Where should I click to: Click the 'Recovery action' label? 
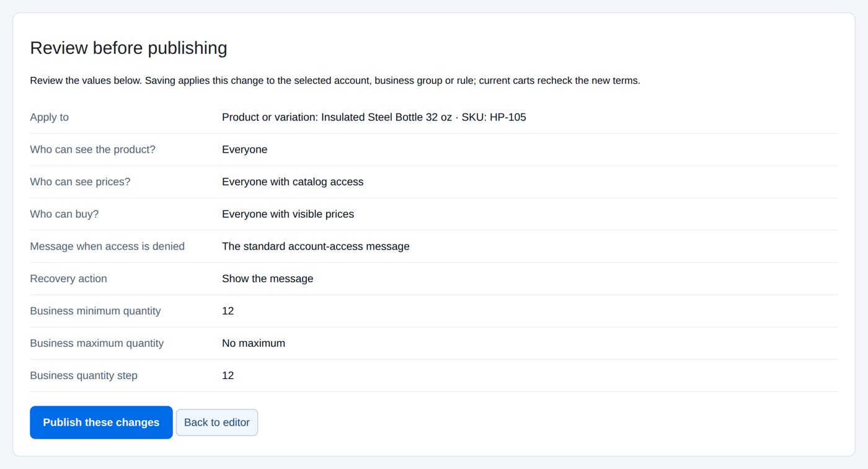[x=68, y=279]
